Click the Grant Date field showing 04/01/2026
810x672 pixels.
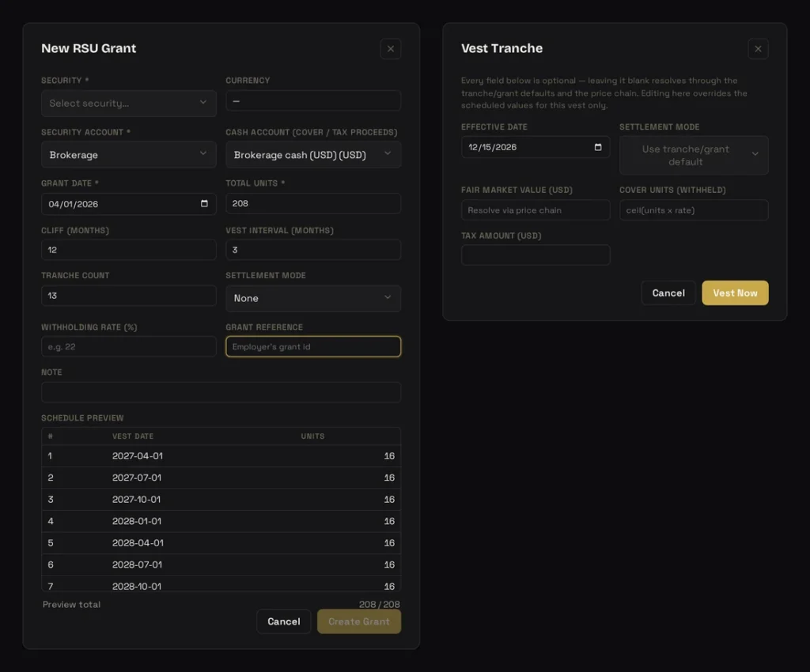coord(129,204)
